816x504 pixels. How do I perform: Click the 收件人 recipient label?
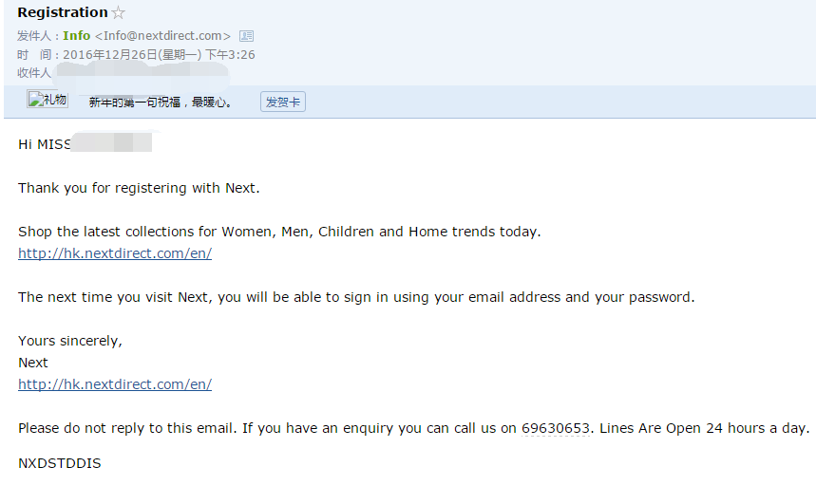(34, 73)
